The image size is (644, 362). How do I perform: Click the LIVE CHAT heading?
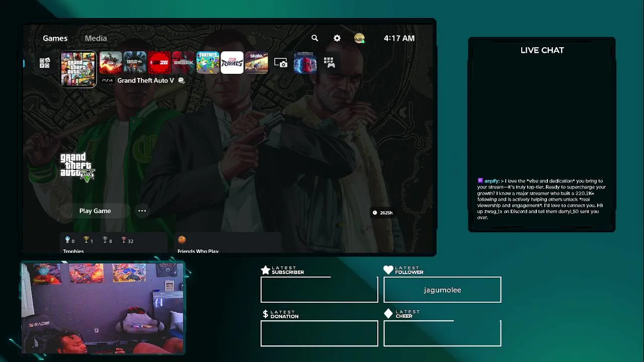pos(542,50)
